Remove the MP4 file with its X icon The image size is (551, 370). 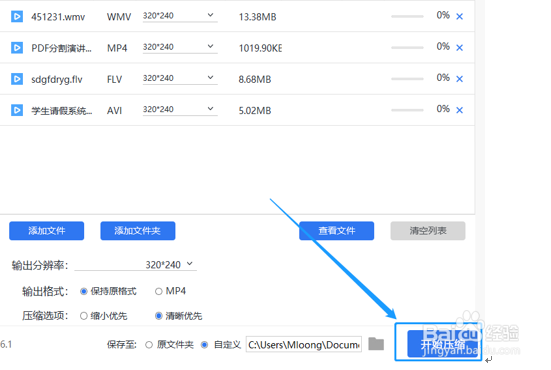click(459, 48)
